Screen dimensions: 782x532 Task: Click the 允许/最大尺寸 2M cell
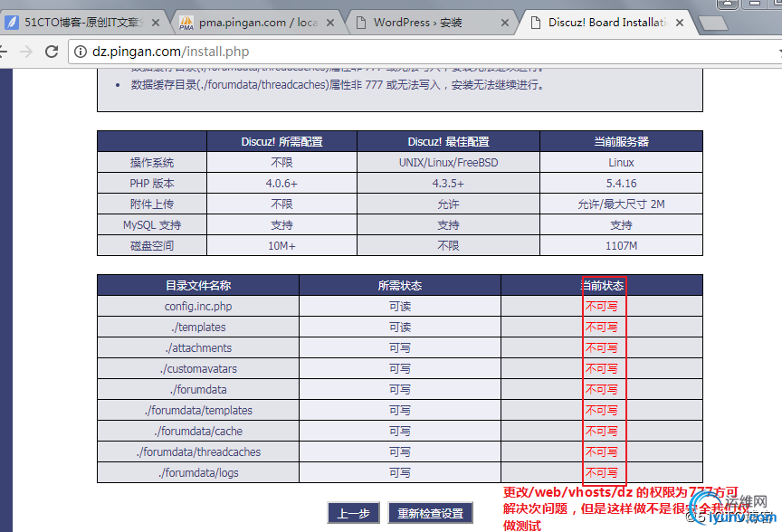point(622,204)
